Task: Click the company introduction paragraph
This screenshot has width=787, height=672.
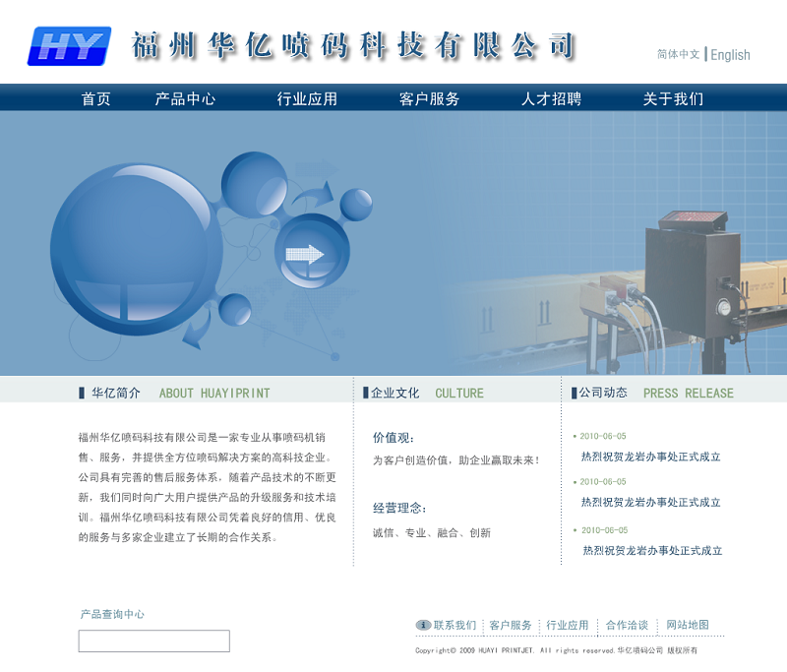Action: [x=207, y=487]
